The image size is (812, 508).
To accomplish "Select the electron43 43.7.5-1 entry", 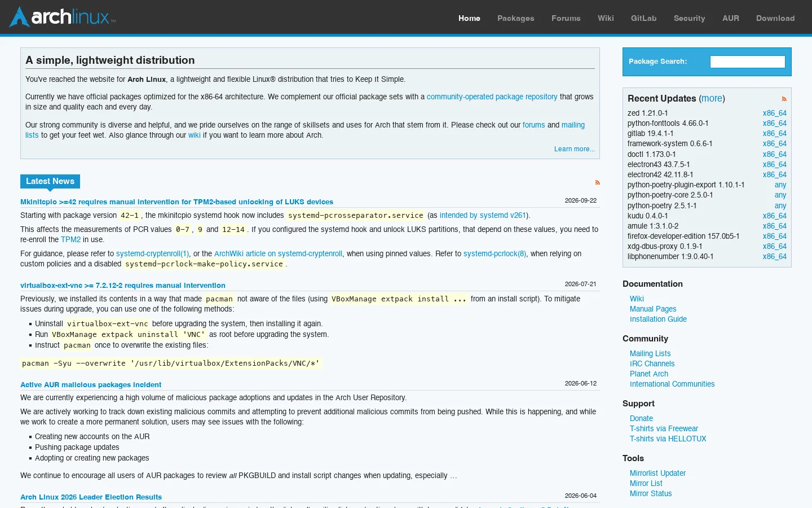I will pyautogui.click(x=659, y=164).
